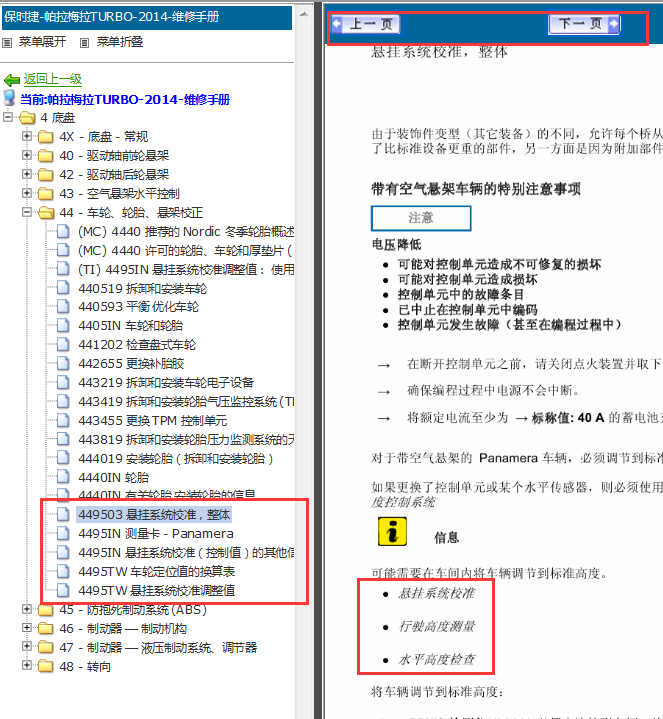This screenshot has width=663, height=719.
Task: Expand the 4X - 底盘 - 常规 folder
Action: [x=27, y=136]
